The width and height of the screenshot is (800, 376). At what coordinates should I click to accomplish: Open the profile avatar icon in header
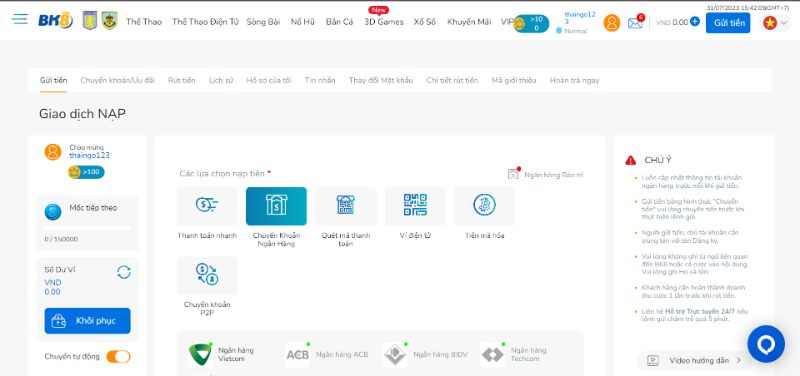[612, 22]
